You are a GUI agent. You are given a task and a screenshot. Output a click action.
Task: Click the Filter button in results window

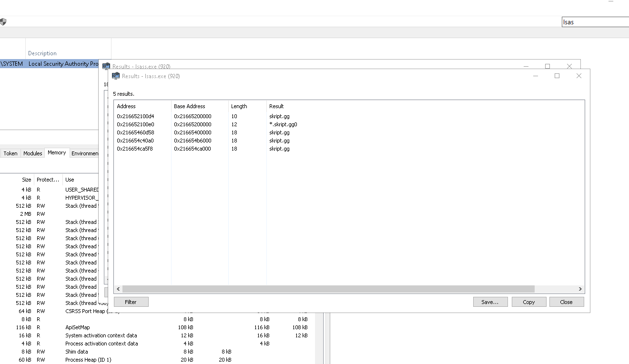click(131, 302)
